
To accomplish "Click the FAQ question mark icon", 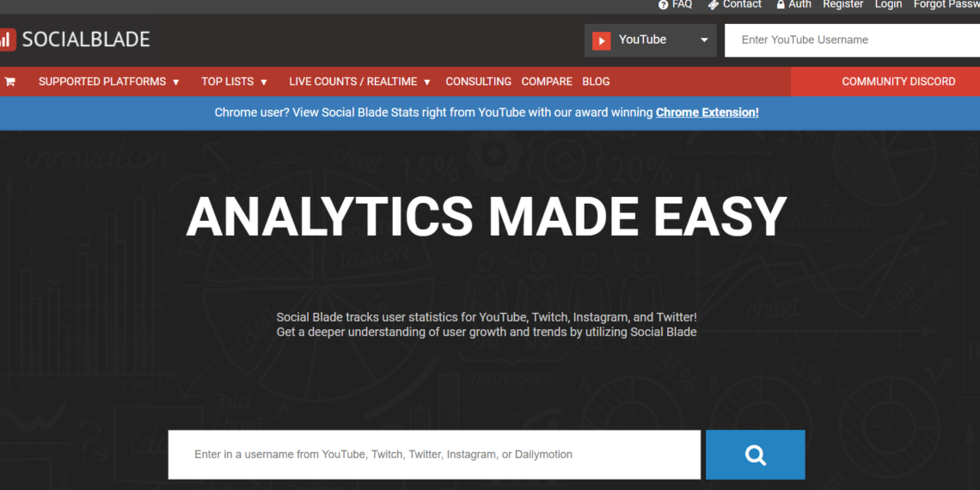I will (x=663, y=4).
